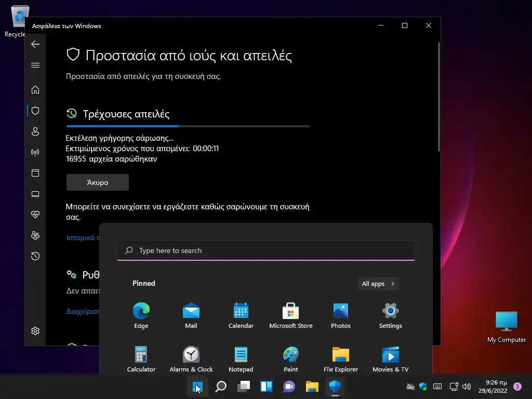Open Movies & TV pinned app
Screen dimensions: 532x399
(391, 360)
